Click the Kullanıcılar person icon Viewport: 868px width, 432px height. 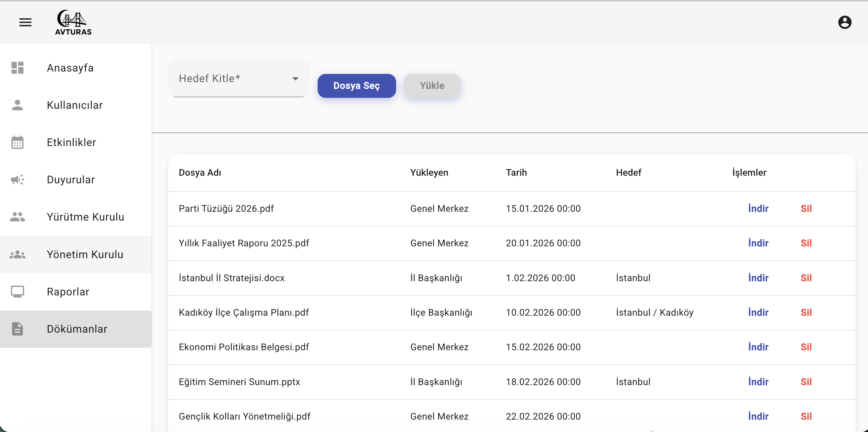click(x=18, y=105)
